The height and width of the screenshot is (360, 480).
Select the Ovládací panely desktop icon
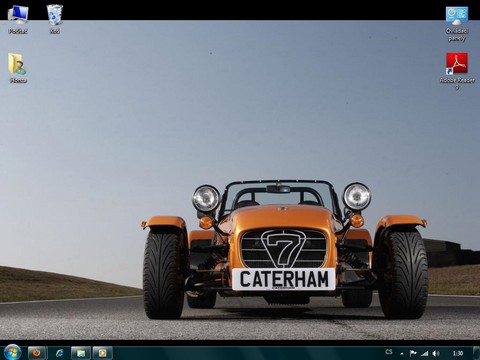(x=457, y=24)
